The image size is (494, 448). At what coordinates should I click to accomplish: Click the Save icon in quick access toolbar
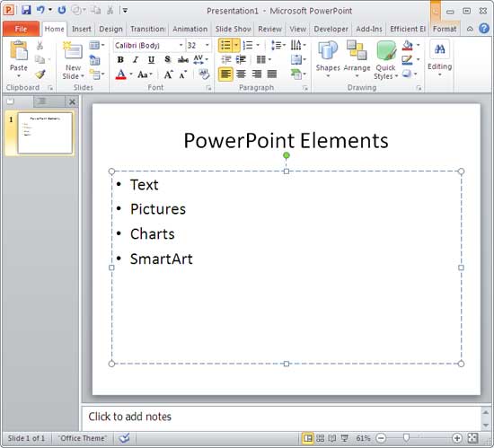pyautogui.click(x=26, y=10)
